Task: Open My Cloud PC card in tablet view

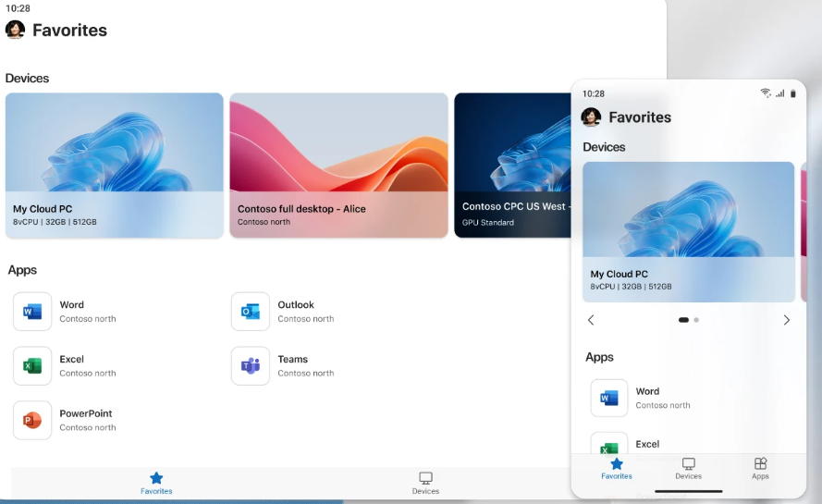Action: pyautogui.click(x=115, y=166)
